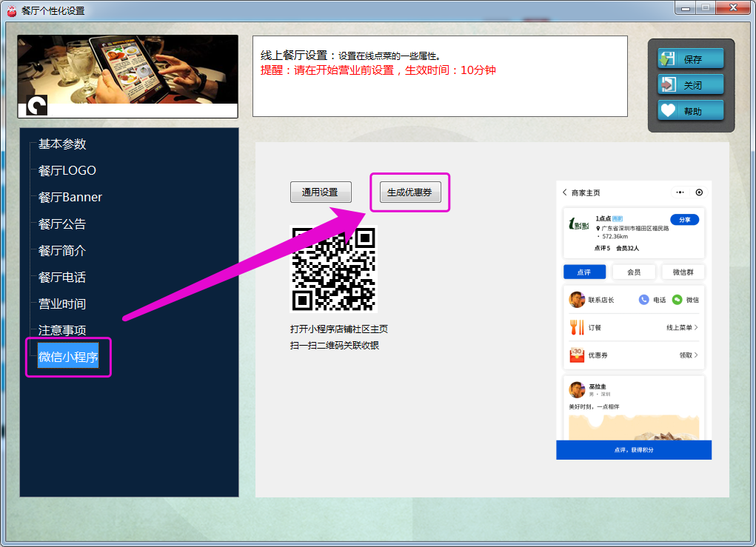Viewport: 756px width, 547px height.
Task: Click the 点评，获得积分 bottom bar
Action: pos(634,449)
